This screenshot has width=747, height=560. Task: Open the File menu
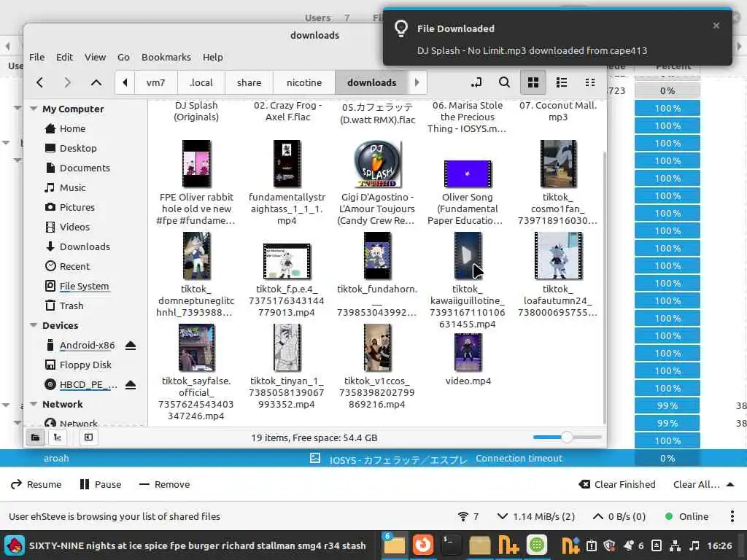tap(36, 57)
